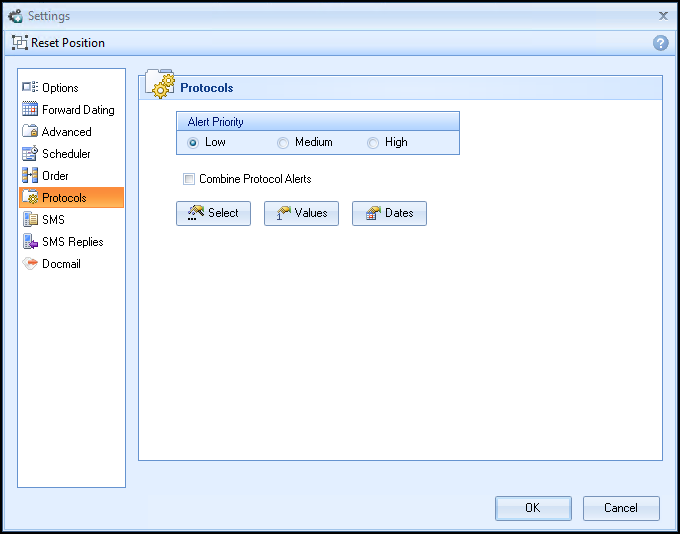Click the Forward Dating calendar icon
Image resolution: width=680 pixels, height=534 pixels.
tap(30, 110)
